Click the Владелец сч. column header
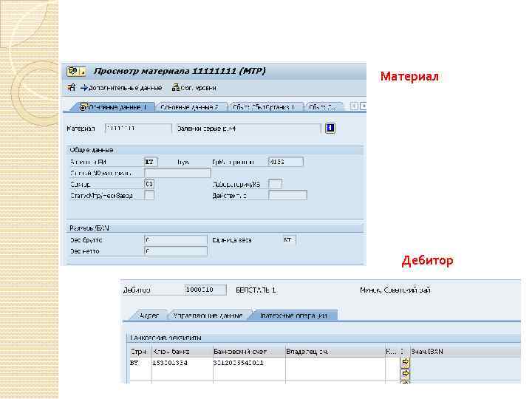Image resolution: width=532 pixels, height=399 pixels. pos(335,352)
